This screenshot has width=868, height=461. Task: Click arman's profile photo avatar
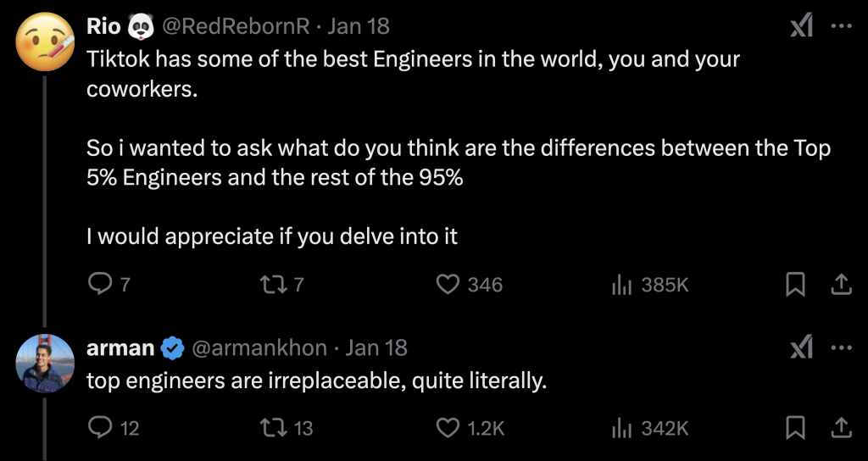point(45,364)
